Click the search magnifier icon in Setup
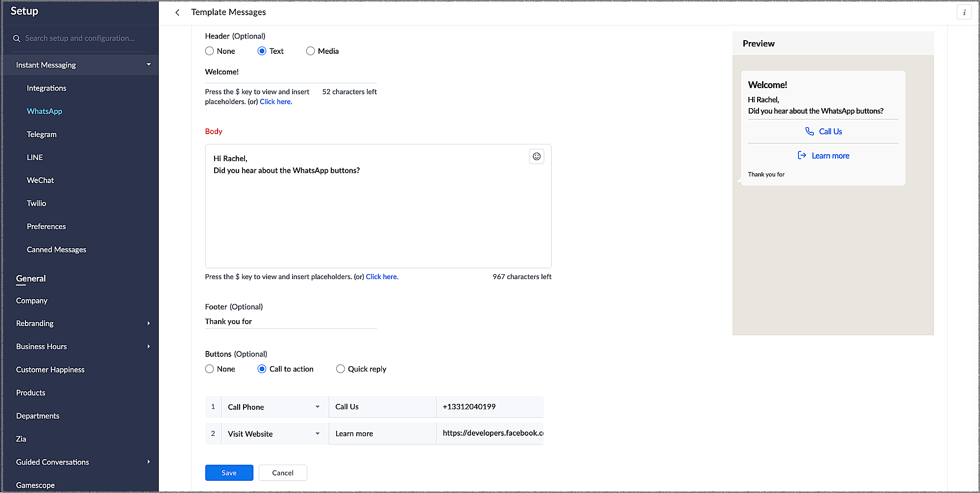Image resolution: width=980 pixels, height=493 pixels. [17, 38]
